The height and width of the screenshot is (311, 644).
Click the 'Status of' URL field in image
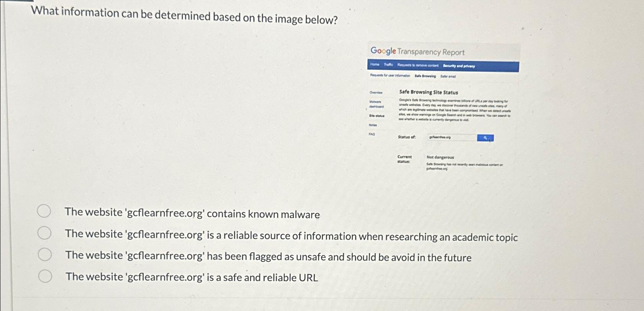coord(452,137)
